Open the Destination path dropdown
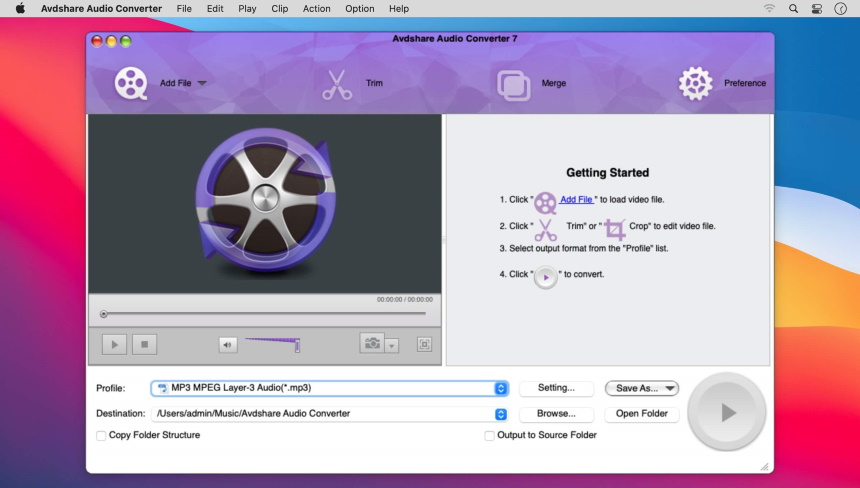This screenshot has height=488, width=860. click(x=501, y=414)
